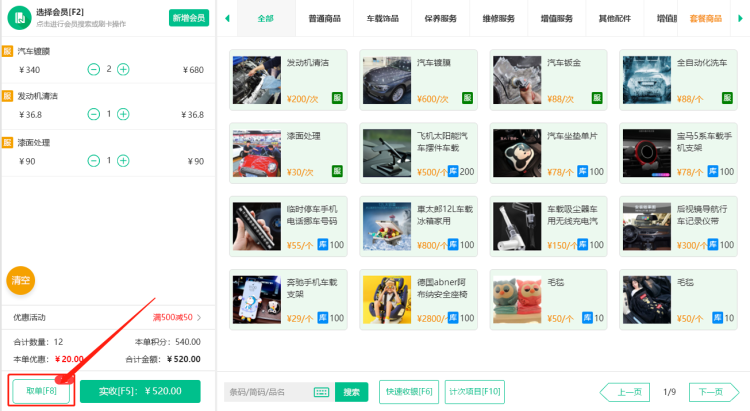Click the 新增会员 button
750x411 pixels.
click(x=188, y=18)
